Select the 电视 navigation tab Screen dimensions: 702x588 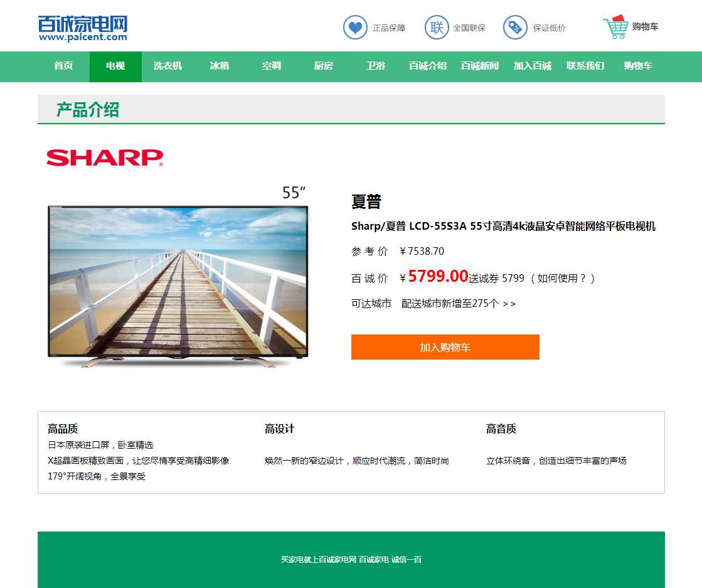coord(115,67)
